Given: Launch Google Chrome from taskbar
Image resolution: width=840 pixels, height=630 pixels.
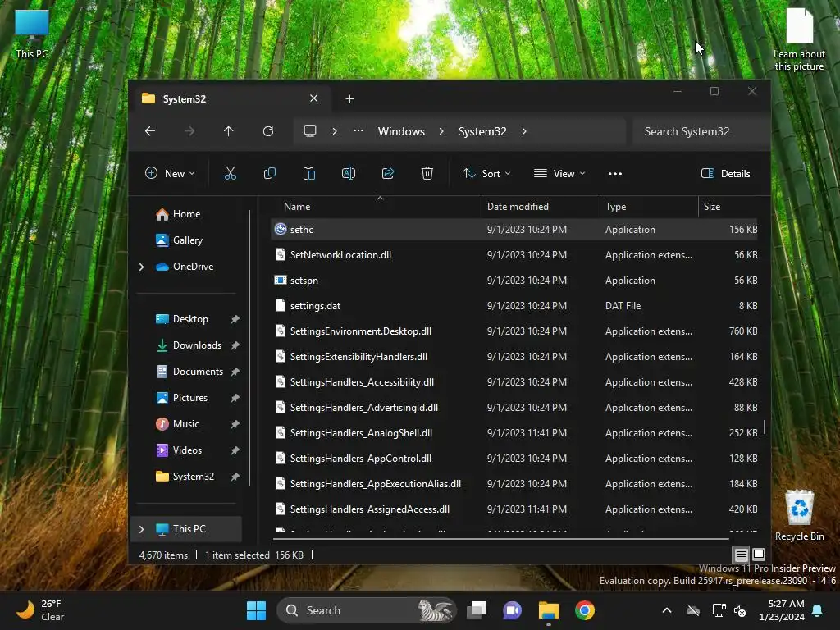Looking at the screenshot, I should (x=585, y=610).
